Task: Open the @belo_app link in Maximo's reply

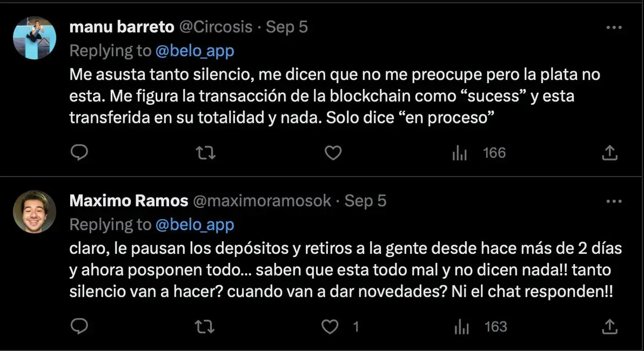Action: click(x=195, y=224)
